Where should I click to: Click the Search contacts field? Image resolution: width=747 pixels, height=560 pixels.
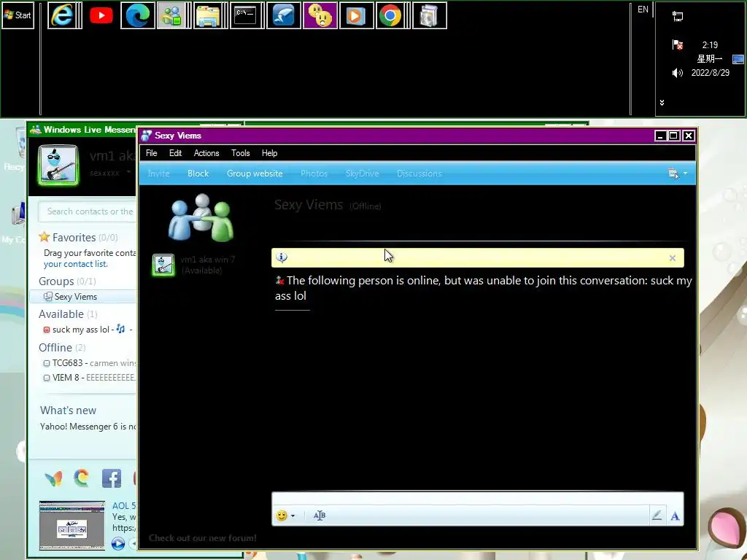click(88, 211)
